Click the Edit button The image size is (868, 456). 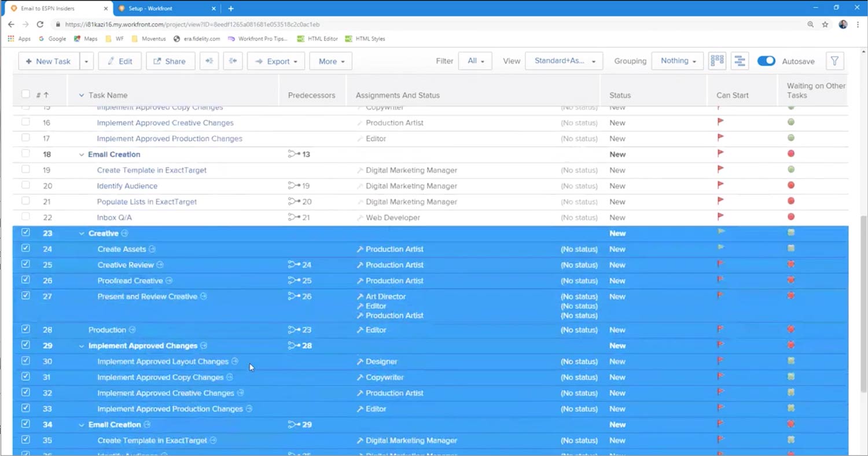tap(120, 61)
